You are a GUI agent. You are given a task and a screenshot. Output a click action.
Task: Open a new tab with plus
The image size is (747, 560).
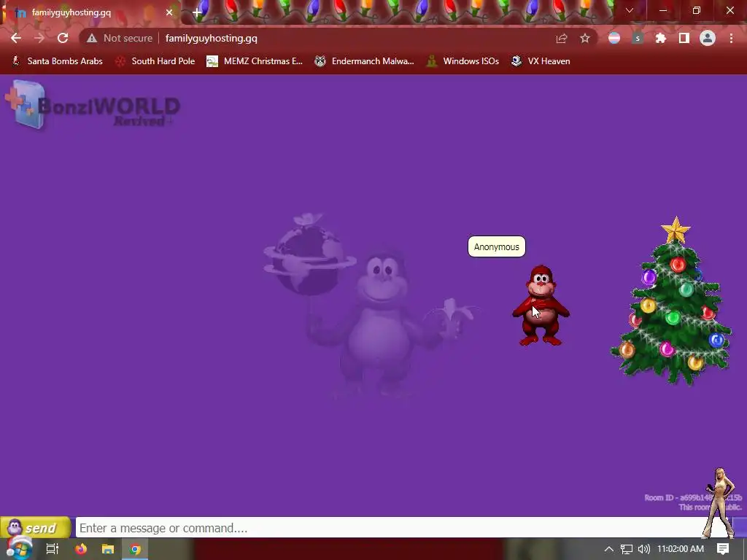coord(197,13)
